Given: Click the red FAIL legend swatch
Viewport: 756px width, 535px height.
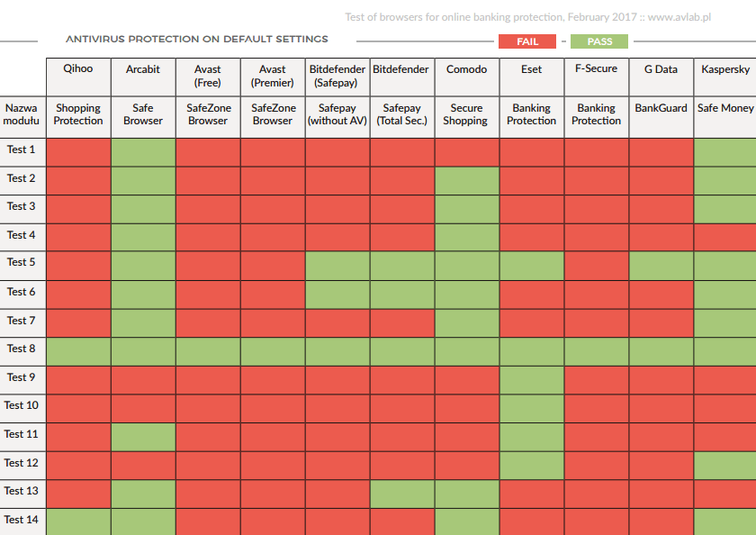Looking at the screenshot, I should coord(527,41).
